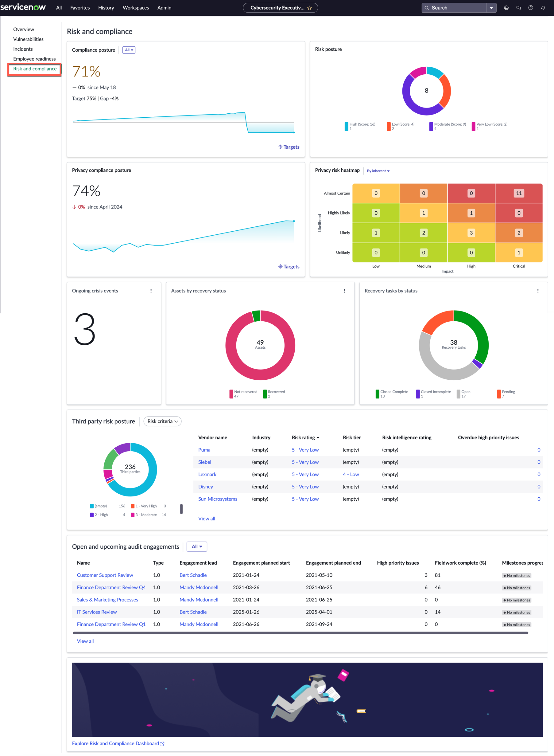Go to the Employee readiness tab
The height and width of the screenshot is (756, 554).
[34, 59]
